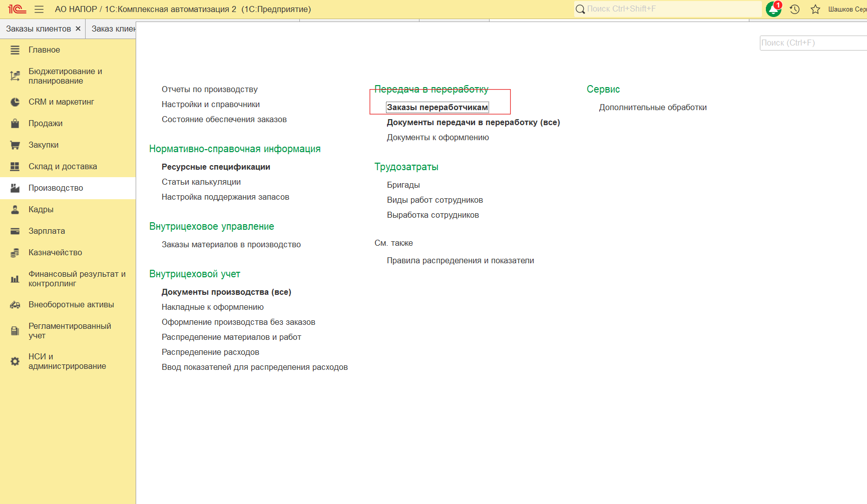Select Главное in the sidebar menu
This screenshot has height=504, width=867.
coord(44,50)
